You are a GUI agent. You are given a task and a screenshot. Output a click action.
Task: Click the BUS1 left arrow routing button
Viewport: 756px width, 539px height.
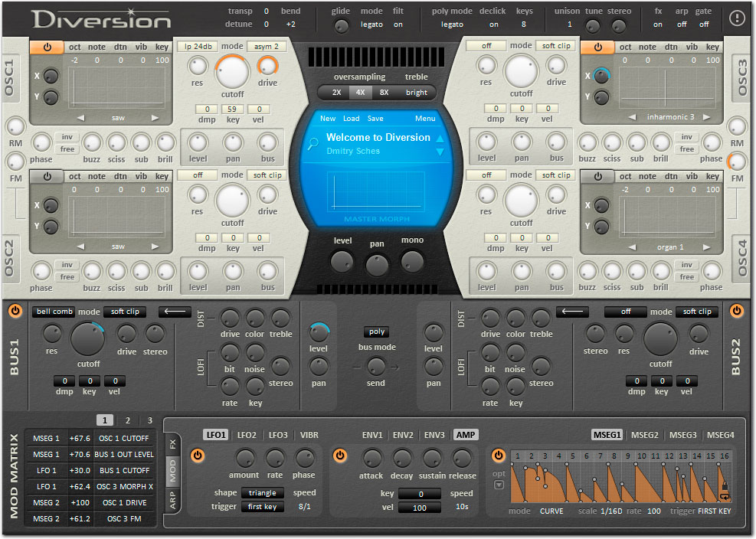click(175, 312)
